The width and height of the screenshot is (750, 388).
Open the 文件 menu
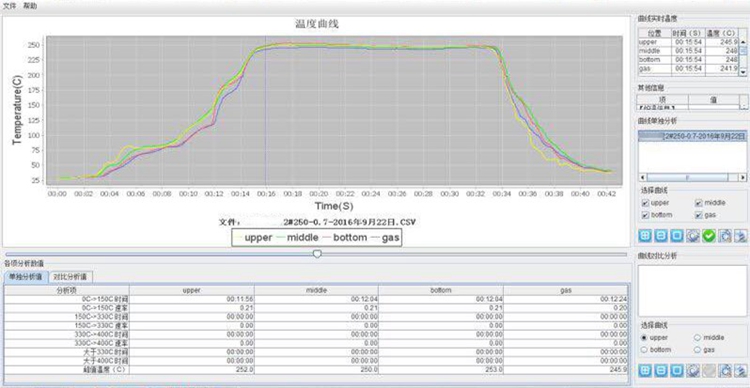10,6
